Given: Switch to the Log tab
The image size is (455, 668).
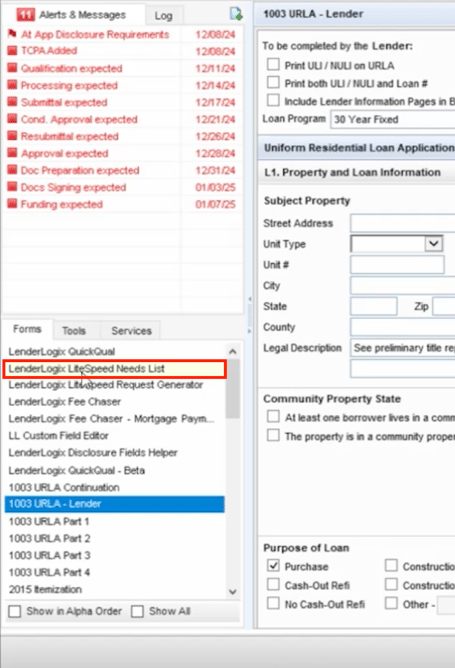Looking at the screenshot, I should point(164,16).
